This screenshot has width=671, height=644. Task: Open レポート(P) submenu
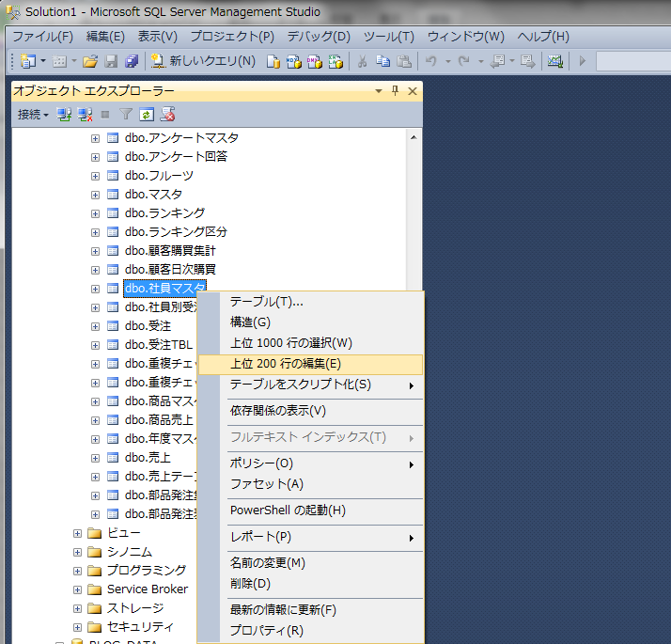(x=311, y=537)
